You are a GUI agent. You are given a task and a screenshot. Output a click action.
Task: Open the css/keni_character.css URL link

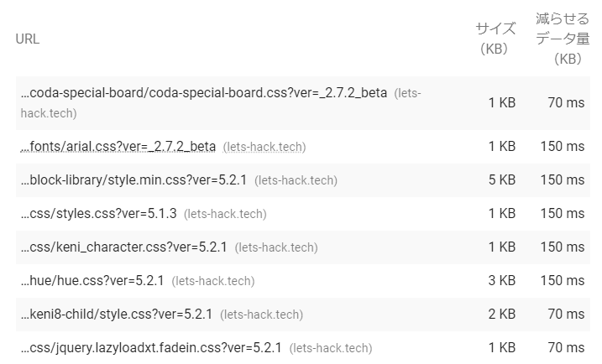[124, 247]
